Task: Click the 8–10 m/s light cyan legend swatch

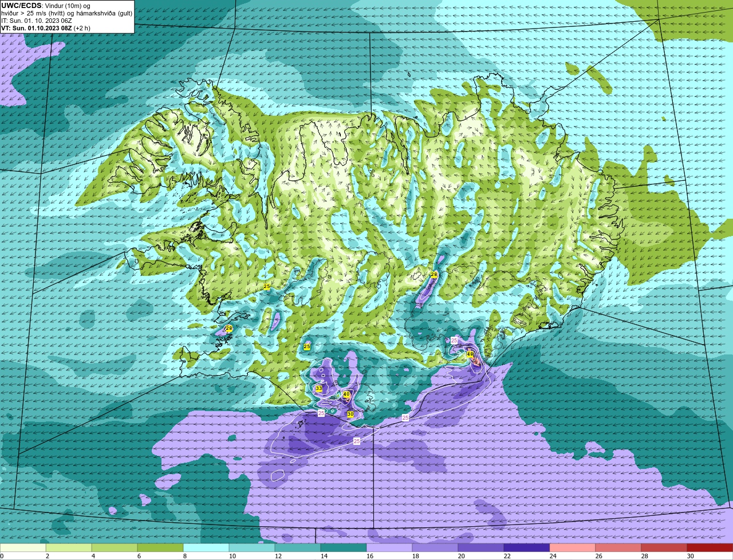Action: tap(206, 548)
